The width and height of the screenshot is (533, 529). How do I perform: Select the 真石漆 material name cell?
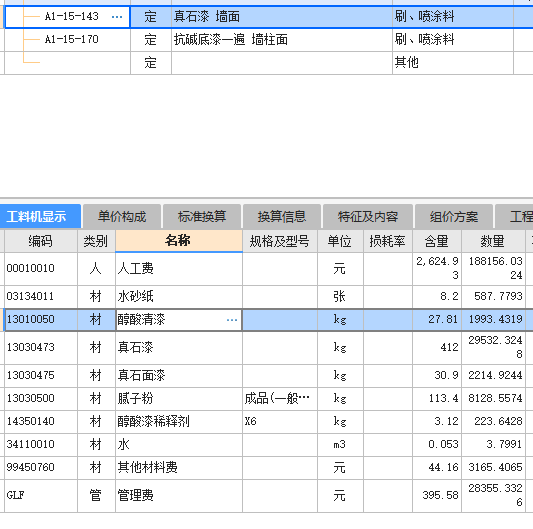point(179,347)
